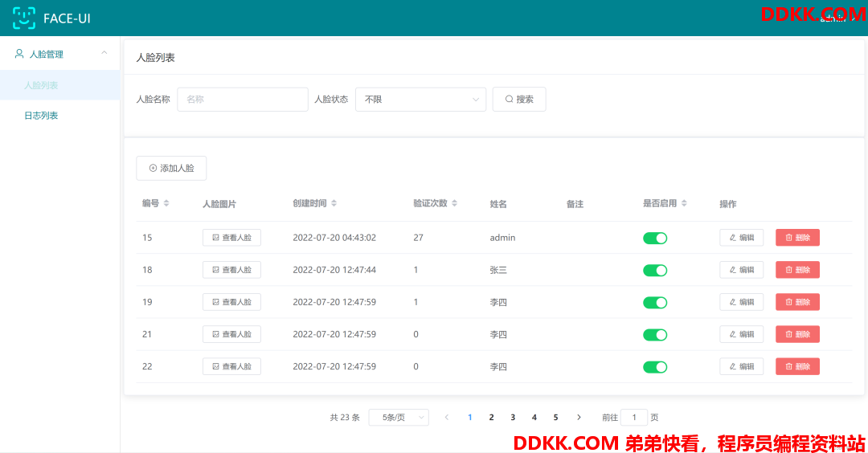Turn off the switch for record 22
The image size is (868, 453).
tap(655, 367)
